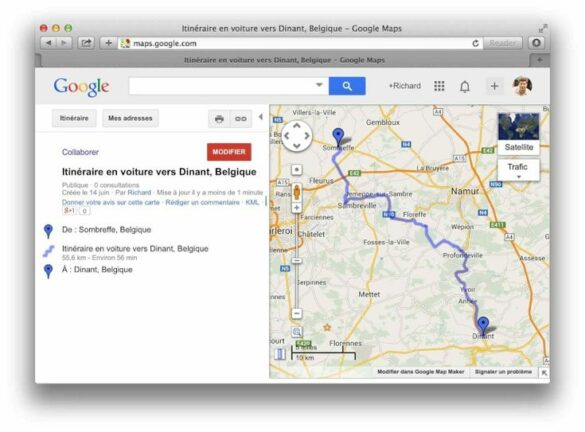585x432 pixels.
Task: Adjust the map zoom slider handle
Action: coord(297,260)
